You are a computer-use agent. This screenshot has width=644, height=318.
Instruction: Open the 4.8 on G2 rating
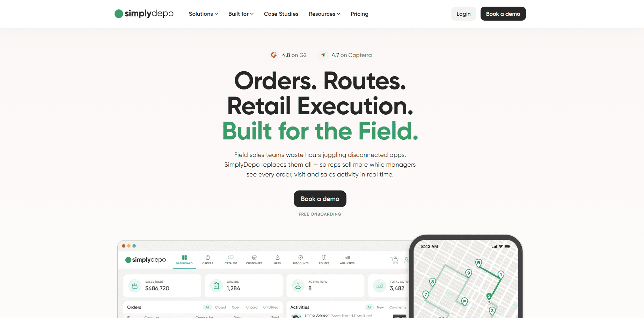(x=294, y=55)
